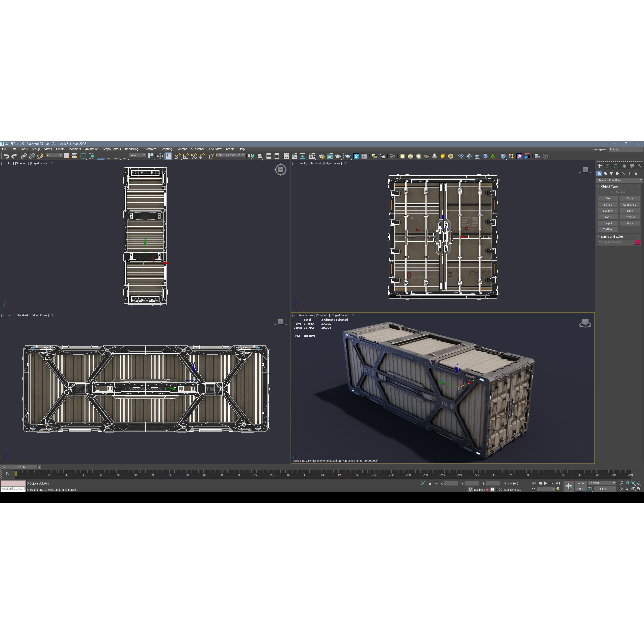Select the Lights category icon in Create panel
The width and height of the screenshot is (644, 644).
pyautogui.click(x=611, y=174)
